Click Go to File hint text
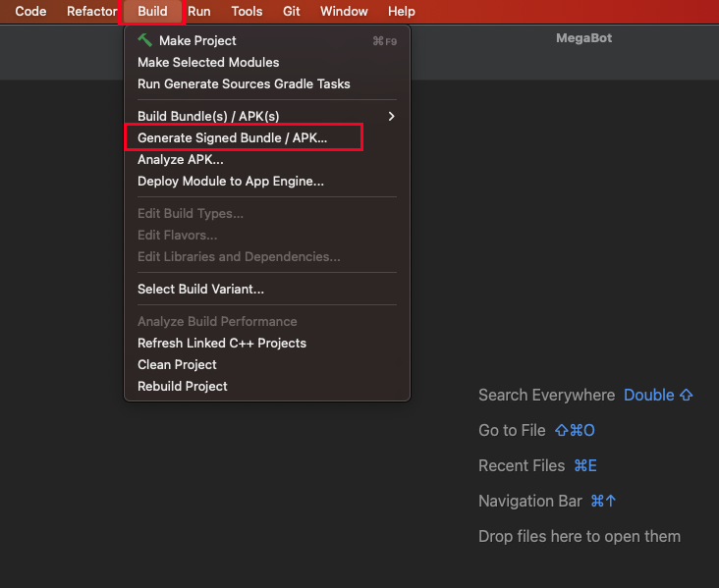719x588 pixels. coord(512,430)
